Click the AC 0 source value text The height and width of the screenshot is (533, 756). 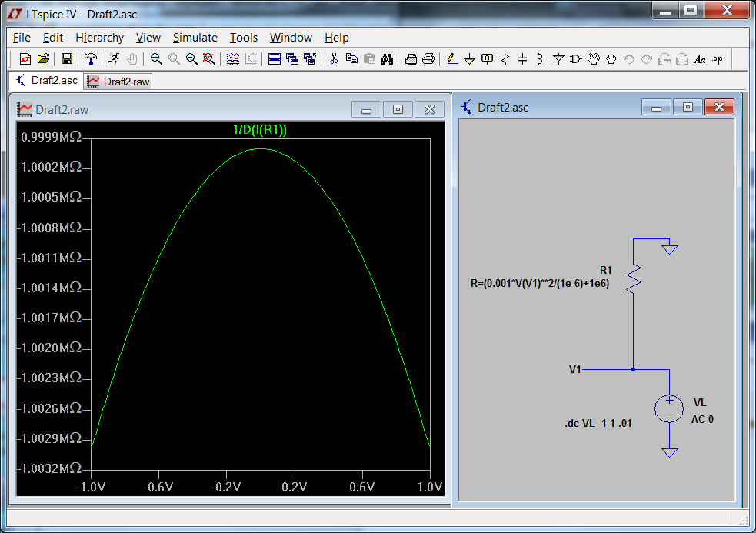[x=702, y=420]
